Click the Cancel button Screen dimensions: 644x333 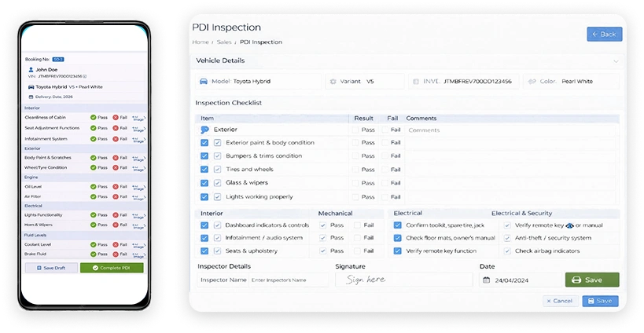560,301
